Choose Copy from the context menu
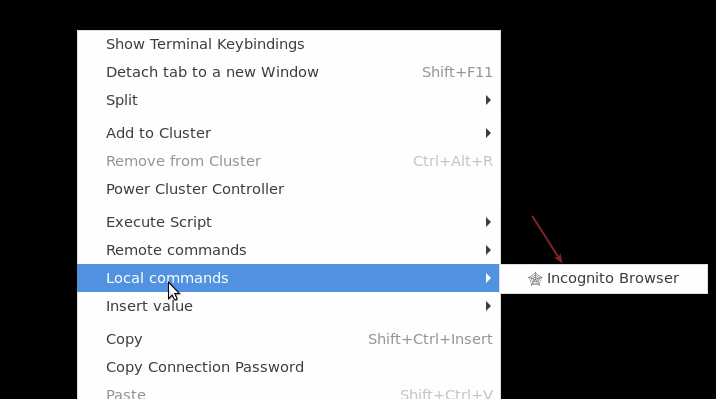This screenshot has height=399, width=716. click(x=289, y=339)
